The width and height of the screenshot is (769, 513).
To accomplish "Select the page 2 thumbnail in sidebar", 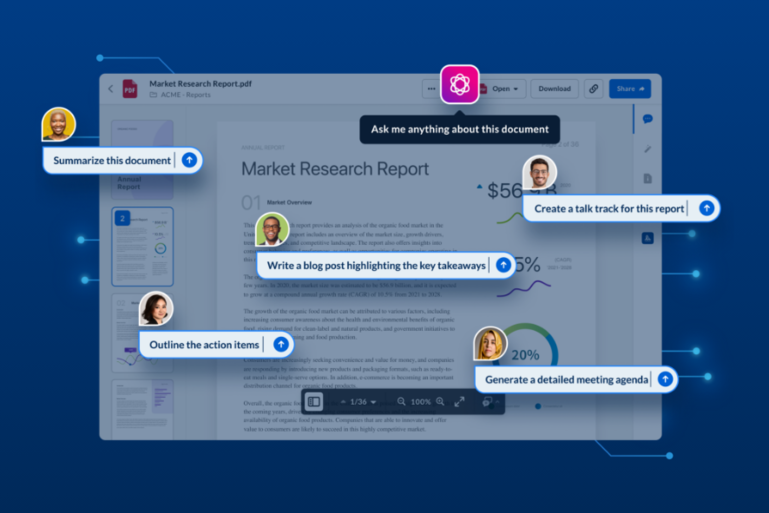I will 142,246.
